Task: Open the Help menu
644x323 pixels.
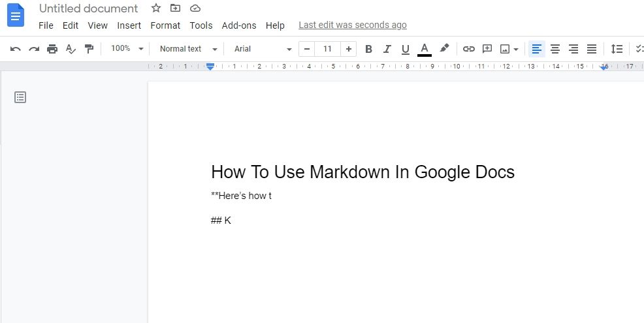Action: pos(275,25)
